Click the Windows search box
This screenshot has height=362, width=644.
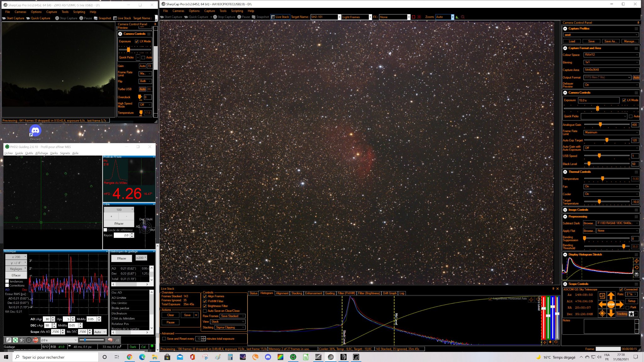(55, 357)
